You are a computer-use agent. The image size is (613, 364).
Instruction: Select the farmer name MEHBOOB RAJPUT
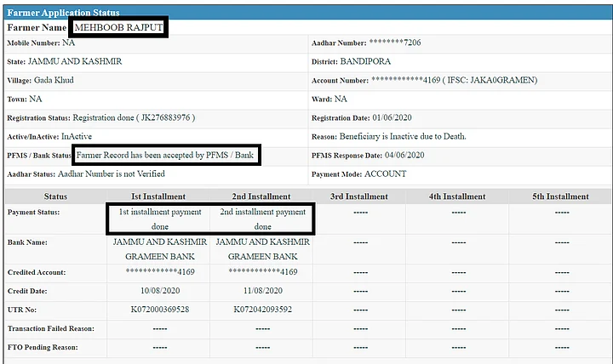(x=117, y=27)
